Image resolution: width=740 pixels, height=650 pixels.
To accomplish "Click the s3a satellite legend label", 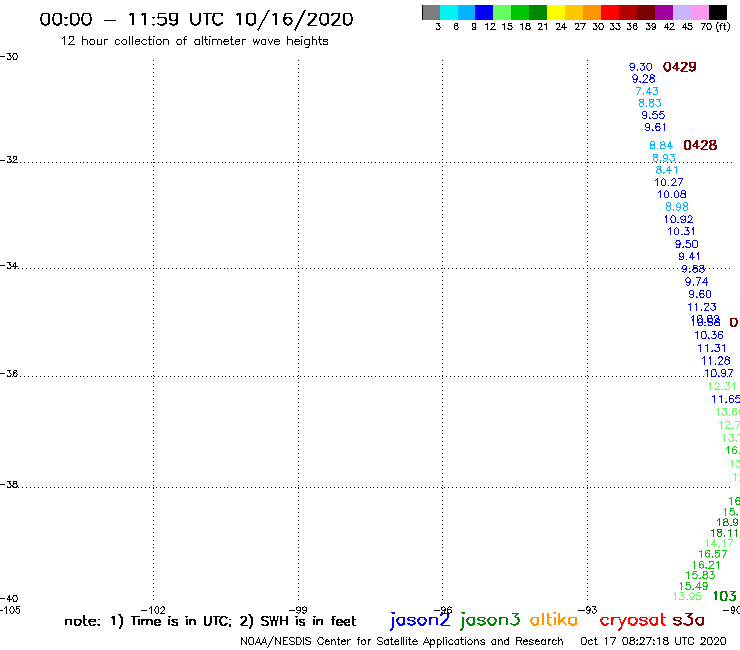I will click(x=688, y=620).
